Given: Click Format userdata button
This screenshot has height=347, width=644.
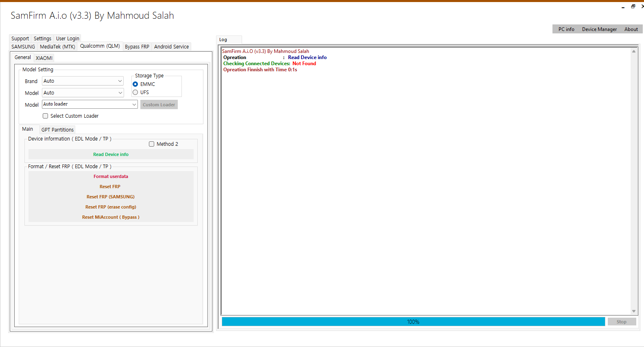Looking at the screenshot, I should click(x=111, y=176).
